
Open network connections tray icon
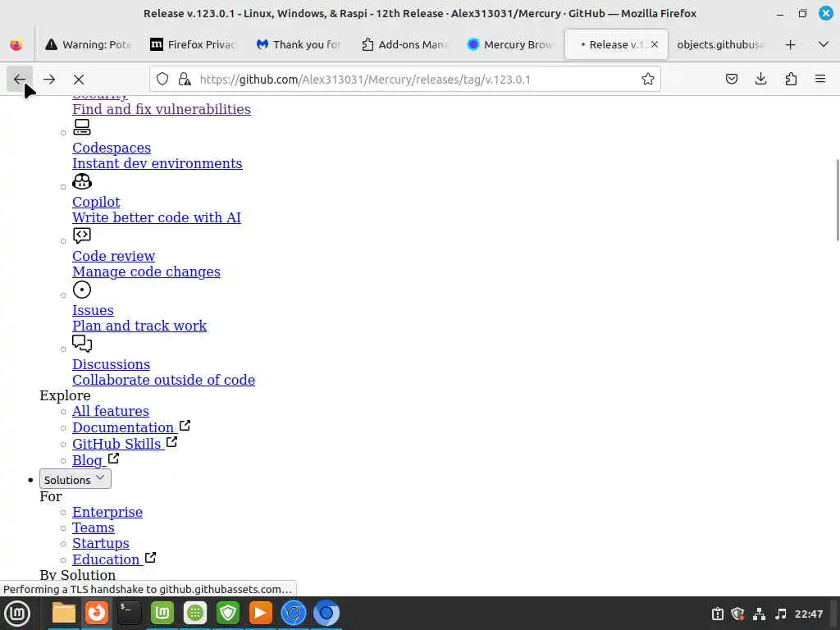[759, 614]
